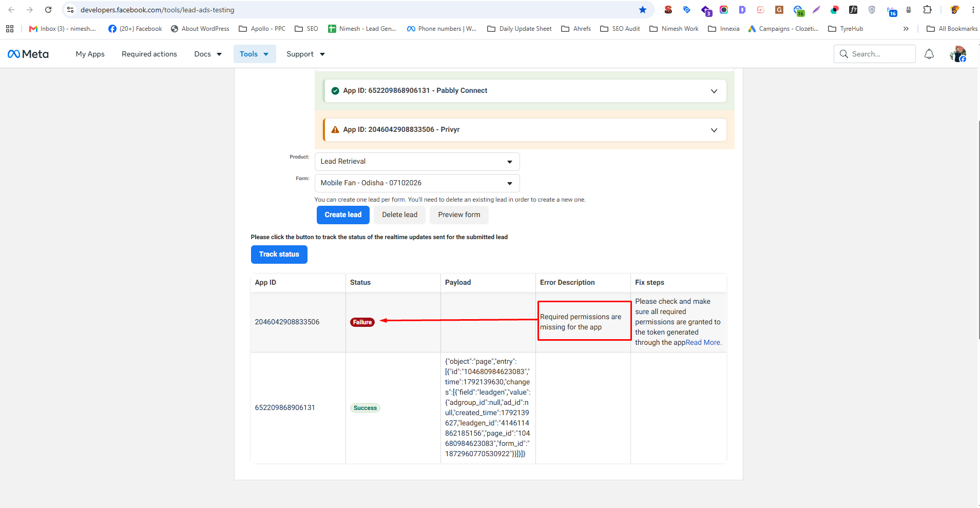Select App ID 2046042908833506 table cell
Viewport: 980px width, 508px height.
coord(298,322)
